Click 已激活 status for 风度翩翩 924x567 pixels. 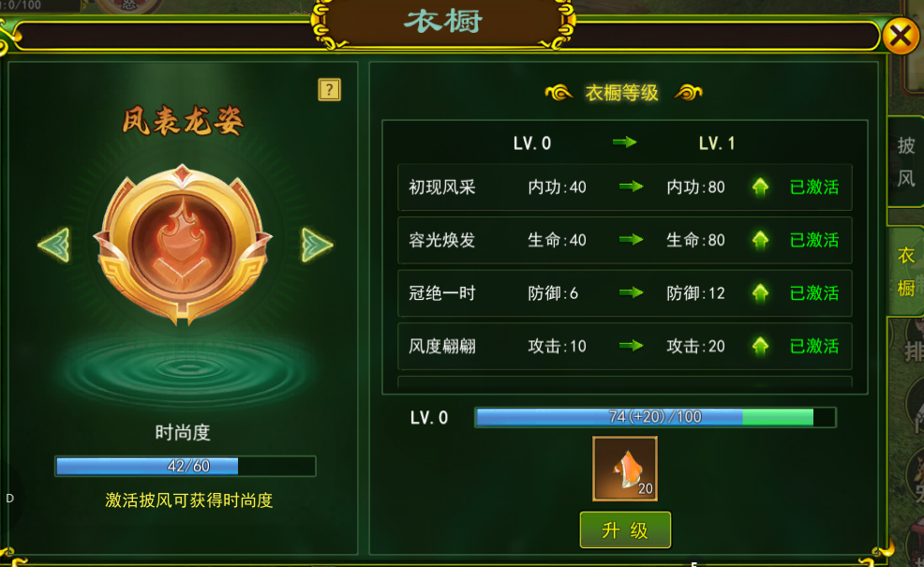click(813, 346)
